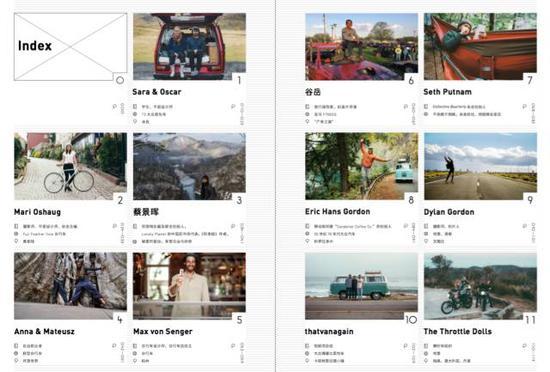Viewport: 550px width, 372px height.
Task: Open the thatvanagain beach van photo
Action: coord(361,286)
